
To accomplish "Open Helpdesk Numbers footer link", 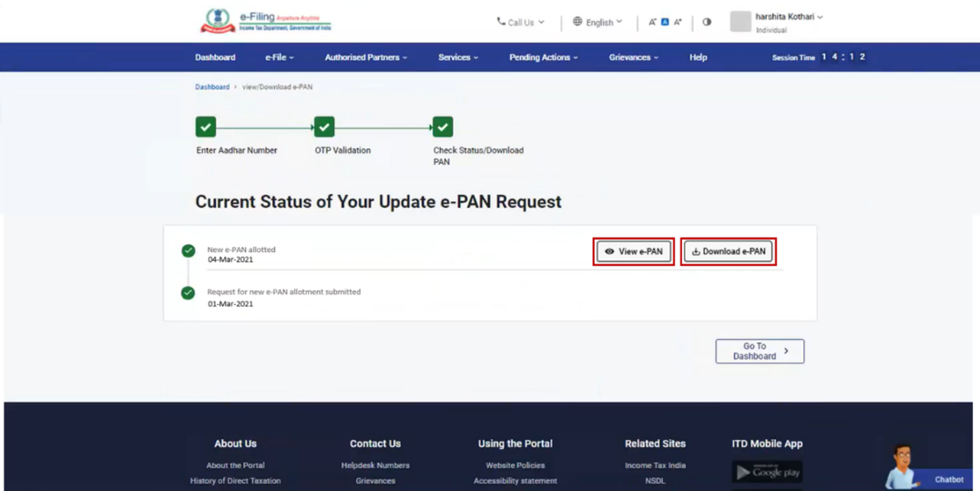I will (375, 465).
